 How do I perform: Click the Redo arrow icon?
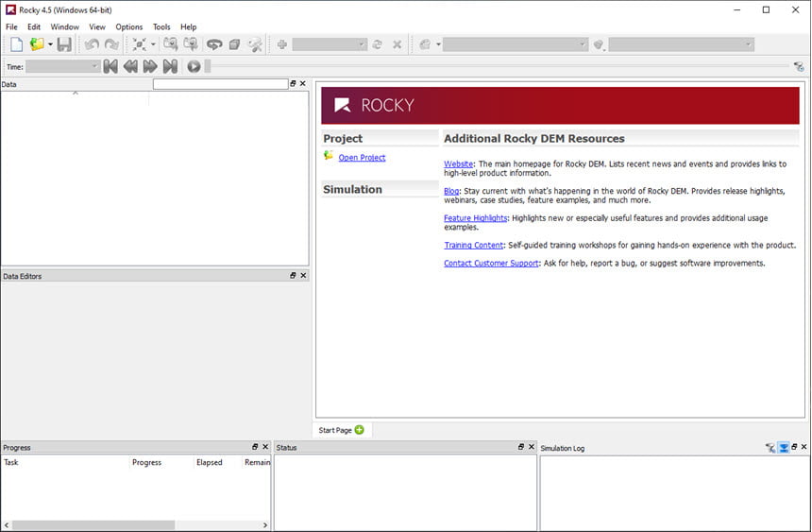(111, 44)
